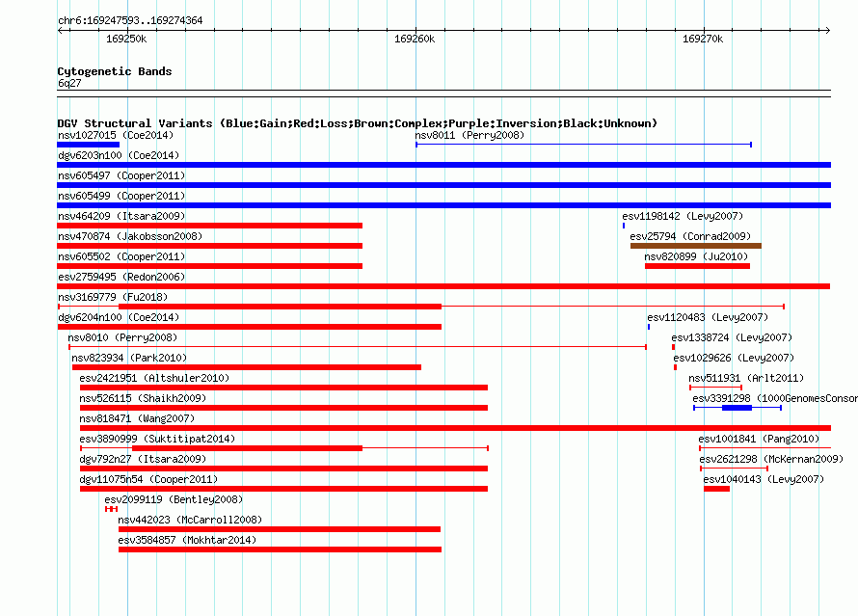Select esv1040143 (Levy2007) label
Image resolution: width=858 pixels, height=616 pixels.
(x=764, y=479)
